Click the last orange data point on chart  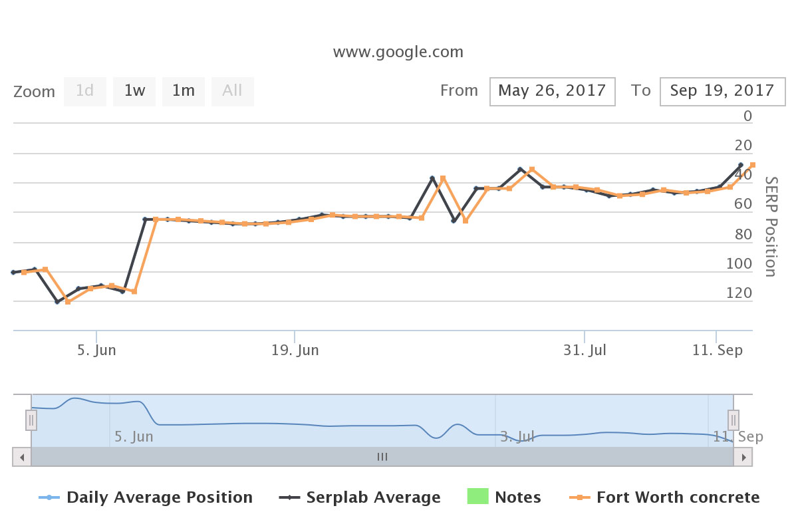(x=752, y=165)
